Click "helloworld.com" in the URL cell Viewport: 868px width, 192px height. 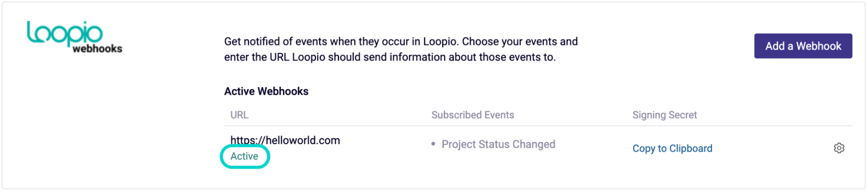[303, 140]
